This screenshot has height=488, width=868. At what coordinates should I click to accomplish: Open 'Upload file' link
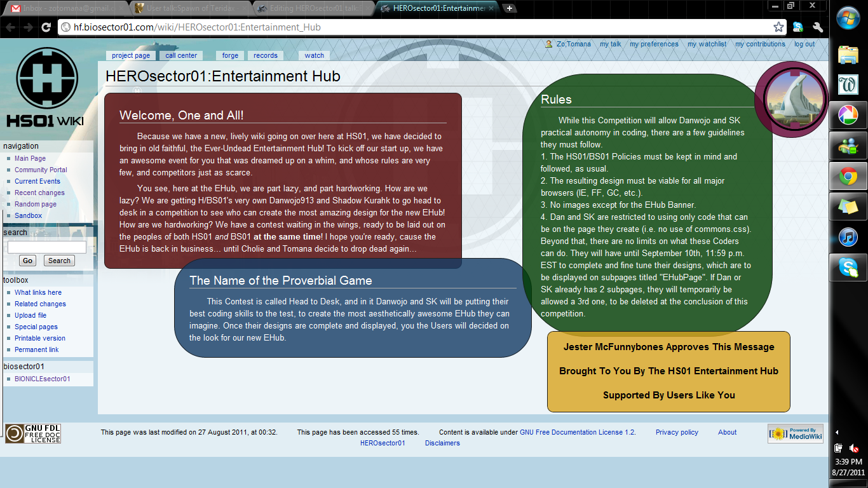[31, 315]
